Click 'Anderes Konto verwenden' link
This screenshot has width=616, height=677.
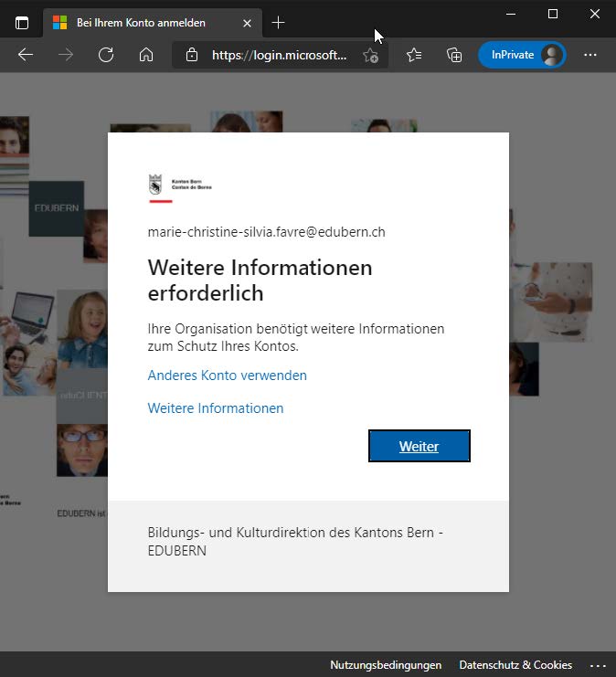[228, 376]
